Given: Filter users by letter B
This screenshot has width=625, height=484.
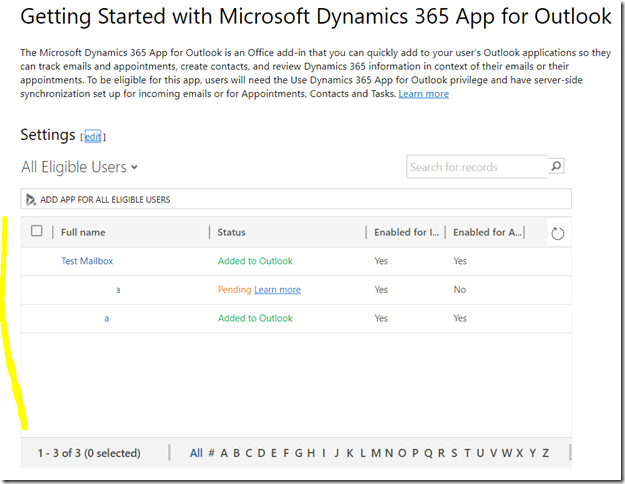Looking at the screenshot, I should [x=236, y=453].
